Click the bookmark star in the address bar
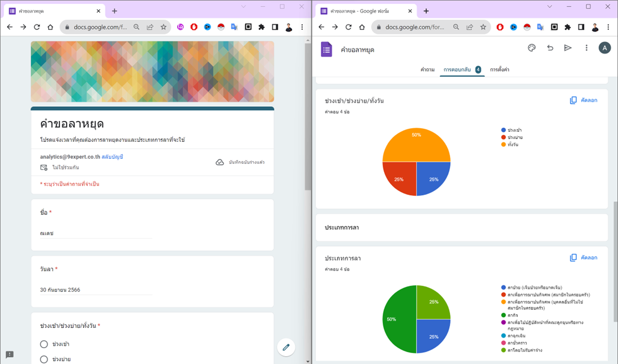The image size is (618, 364). 162,27
